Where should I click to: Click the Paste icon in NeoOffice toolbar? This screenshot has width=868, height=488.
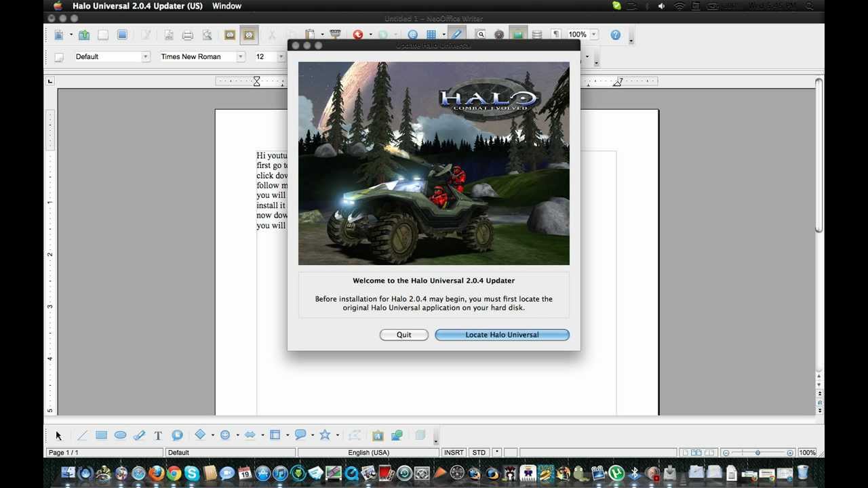click(x=310, y=35)
